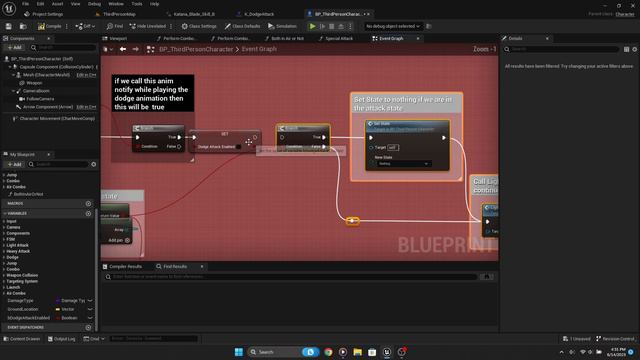Click the frame skip playback icon
Viewport: 640px width, 360px height.
(322, 26)
